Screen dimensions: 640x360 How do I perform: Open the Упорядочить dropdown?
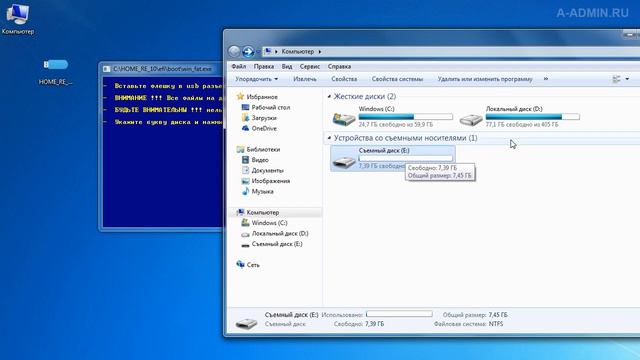(x=257, y=79)
